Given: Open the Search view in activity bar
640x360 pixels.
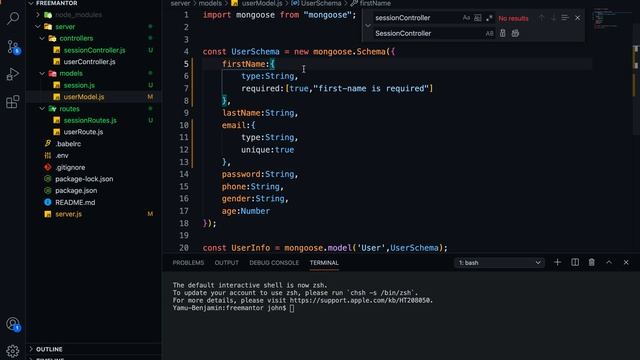Looking at the screenshot, I should click(13, 18).
